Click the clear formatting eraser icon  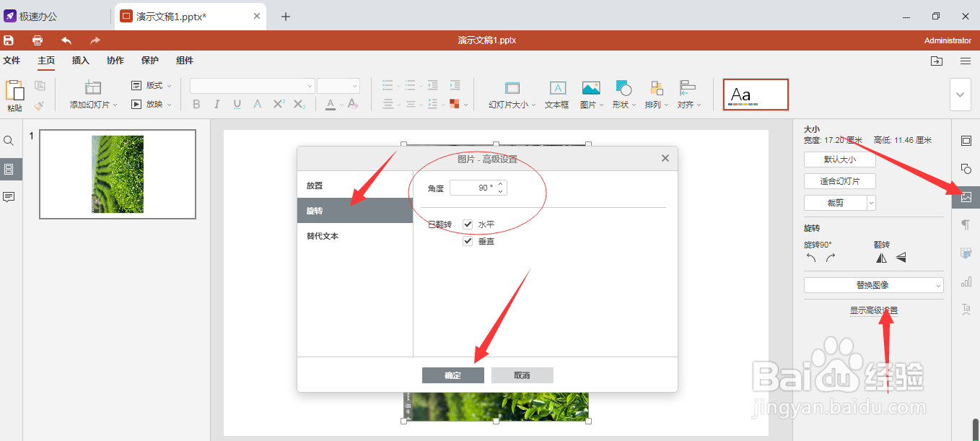(x=353, y=105)
